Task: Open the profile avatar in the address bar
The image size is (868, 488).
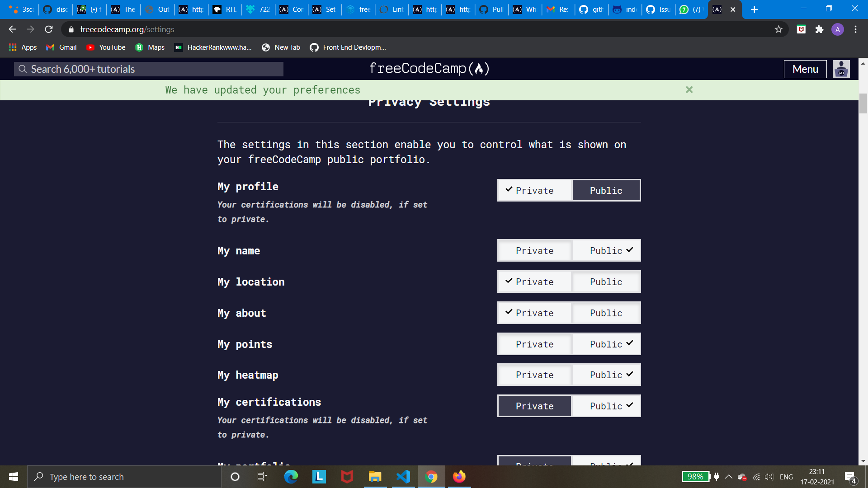Action: 839,29
